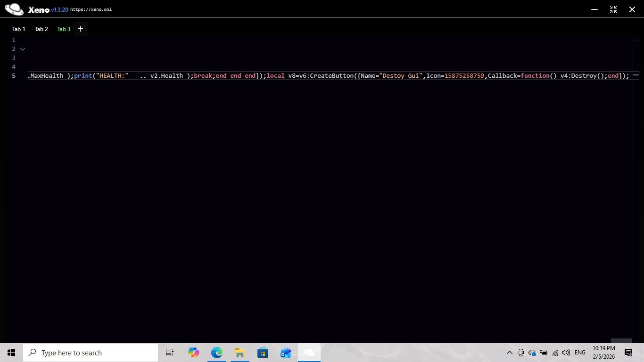
Task: Click the Destoy Gui string in code
Action: (402, 76)
